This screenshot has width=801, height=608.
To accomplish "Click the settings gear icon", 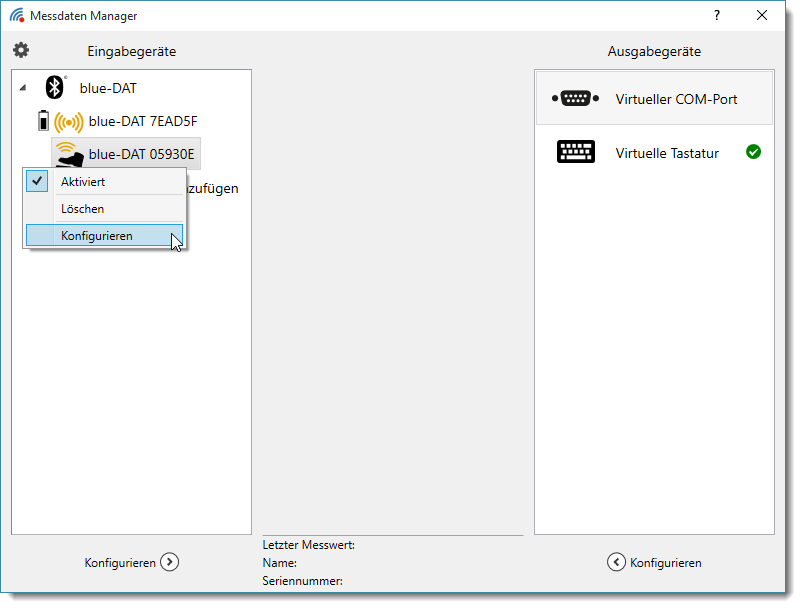I will pyautogui.click(x=21, y=50).
